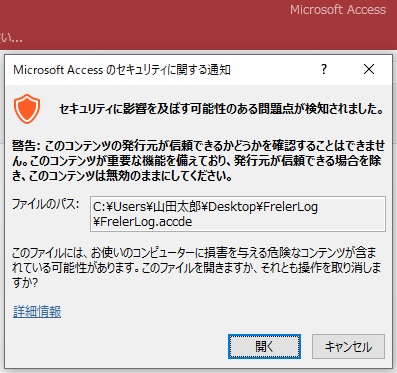The width and height of the screenshot is (397, 373).
Task: Click the red Access header bar
Action: (x=198, y=25)
